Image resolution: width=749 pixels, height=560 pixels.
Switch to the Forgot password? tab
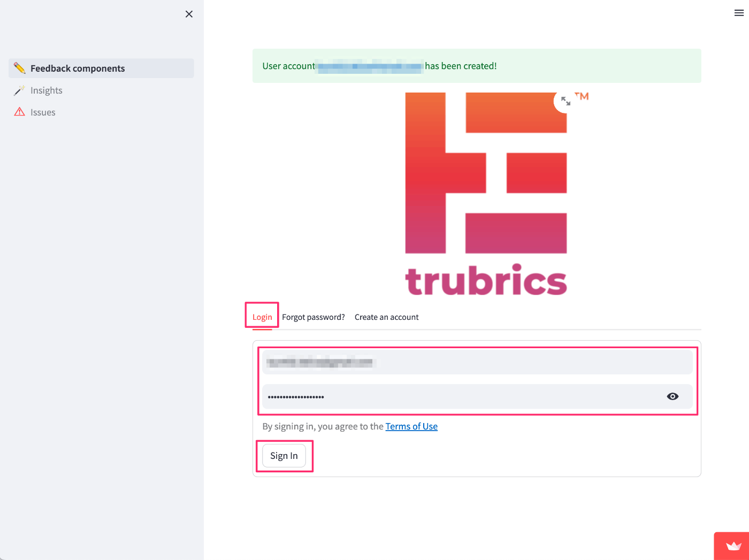314,317
